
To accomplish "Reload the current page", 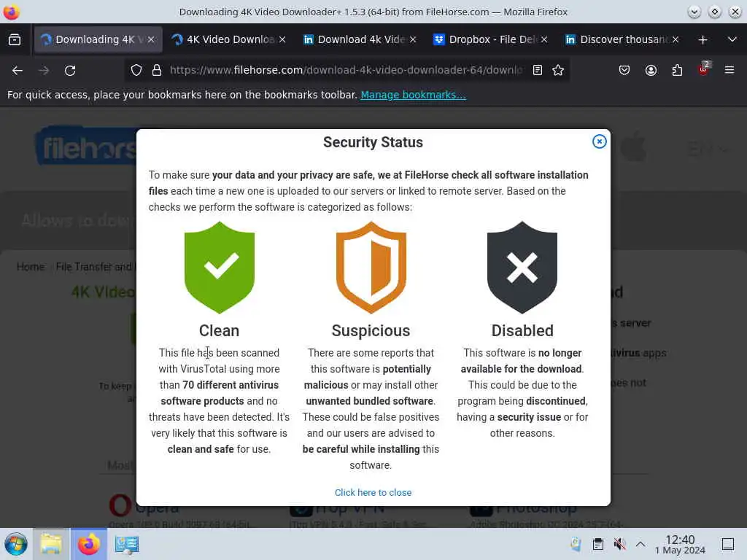I will pos(70,71).
